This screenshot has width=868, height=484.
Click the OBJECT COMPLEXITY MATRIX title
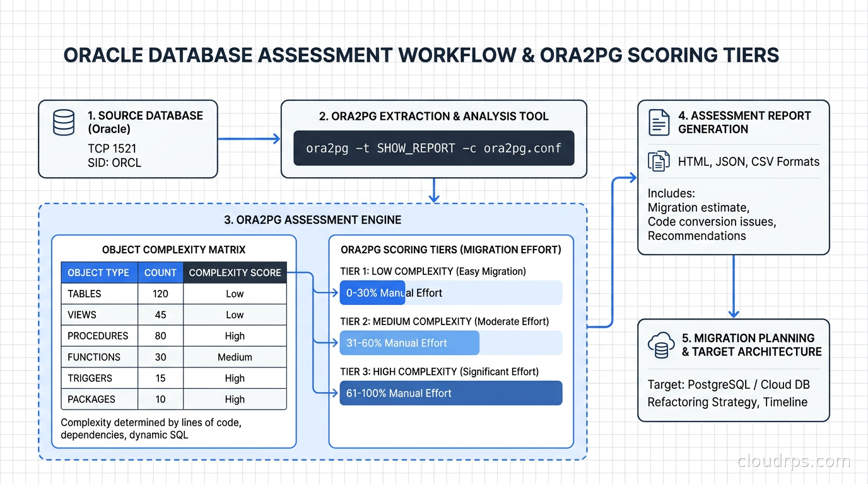(174, 250)
